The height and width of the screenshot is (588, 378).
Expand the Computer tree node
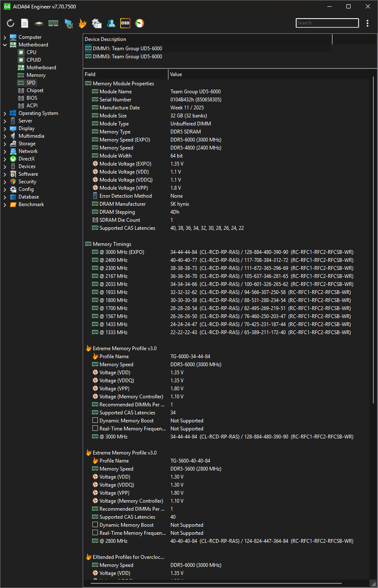[5, 37]
